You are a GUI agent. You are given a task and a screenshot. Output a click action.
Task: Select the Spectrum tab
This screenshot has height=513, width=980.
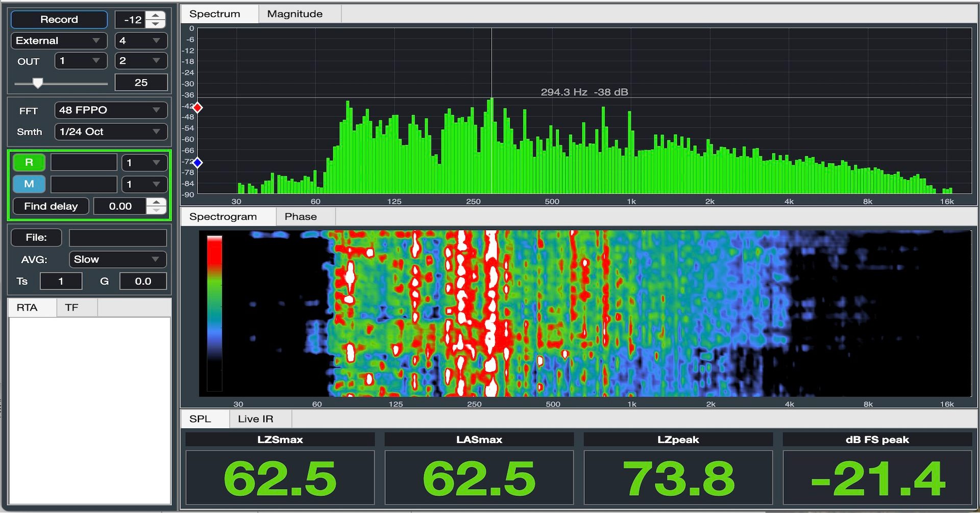pyautogui.click(x=219, y=14)
